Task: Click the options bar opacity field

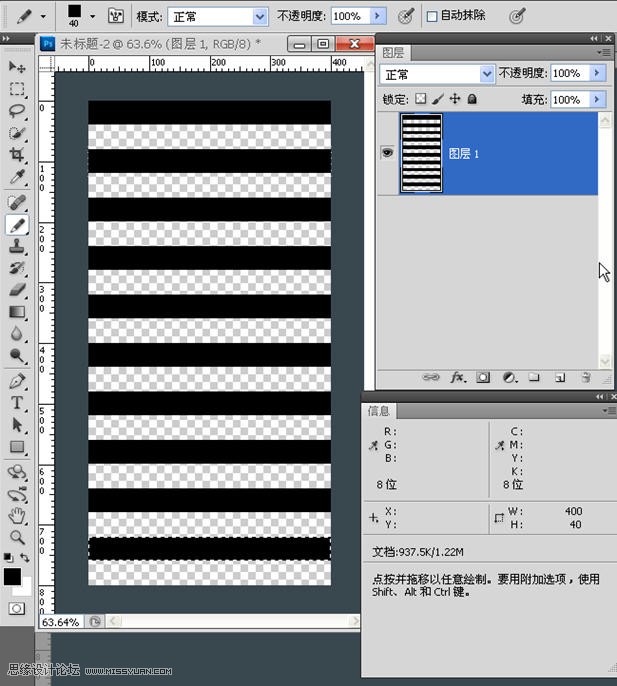Action: pos(351,17)
